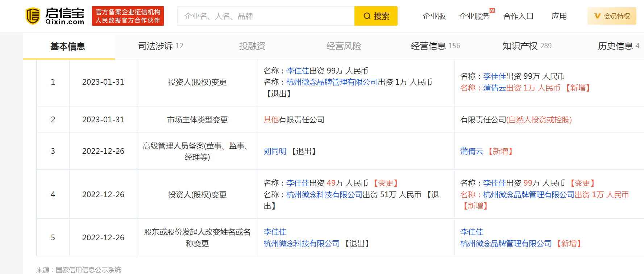This screenshot has width=644, height=274.
Task: Open 李佳佳 link above 杭州微念品牌管理有限公司 in row 5
Action: 471,232
